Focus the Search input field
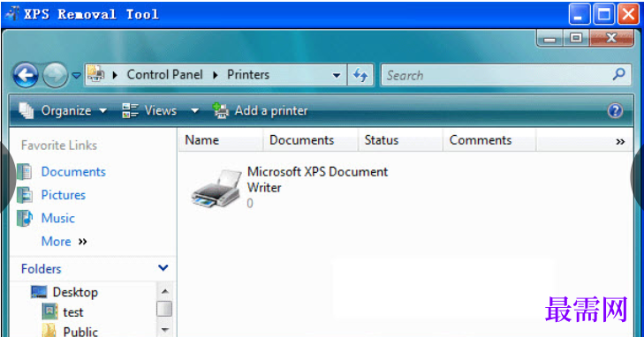The width and height of the screenshot is (644, 337). point(506,75)
